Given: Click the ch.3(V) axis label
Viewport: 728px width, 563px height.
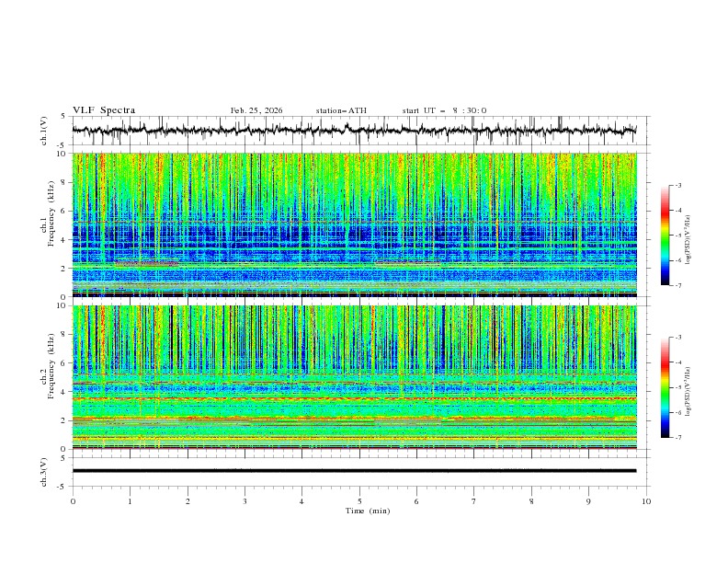Looking at the screenshot, I should (x=44, y=471).
